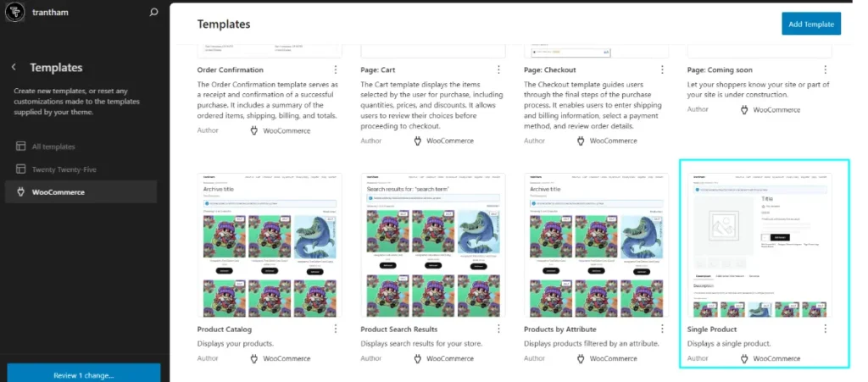Open the Page: Checkout template title
The height and width of the screenshot is (382, 868).
click(549, 69)
